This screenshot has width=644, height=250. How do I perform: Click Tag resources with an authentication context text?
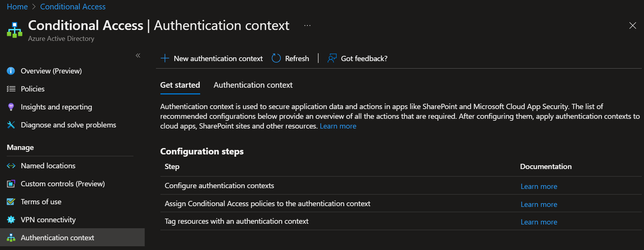coord(237,222)
